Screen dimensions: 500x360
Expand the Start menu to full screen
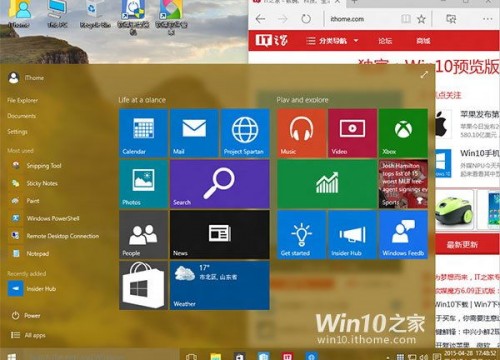[424, 75]
